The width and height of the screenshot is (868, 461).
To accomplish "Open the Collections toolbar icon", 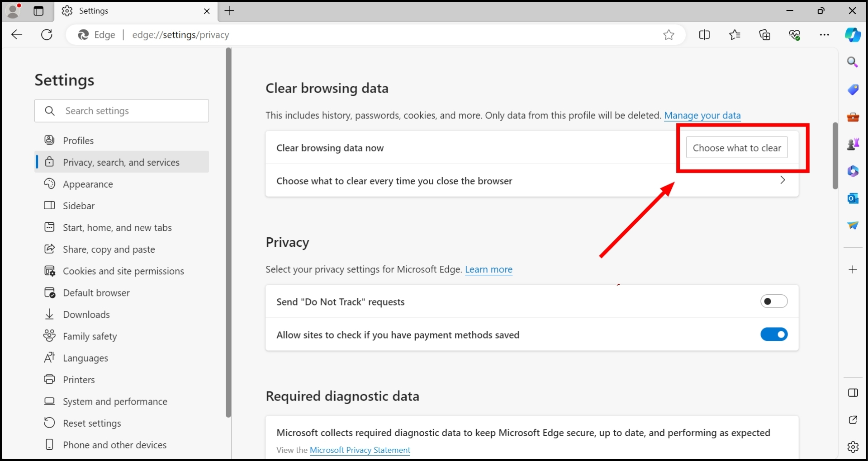I will (x=764, y=35).
